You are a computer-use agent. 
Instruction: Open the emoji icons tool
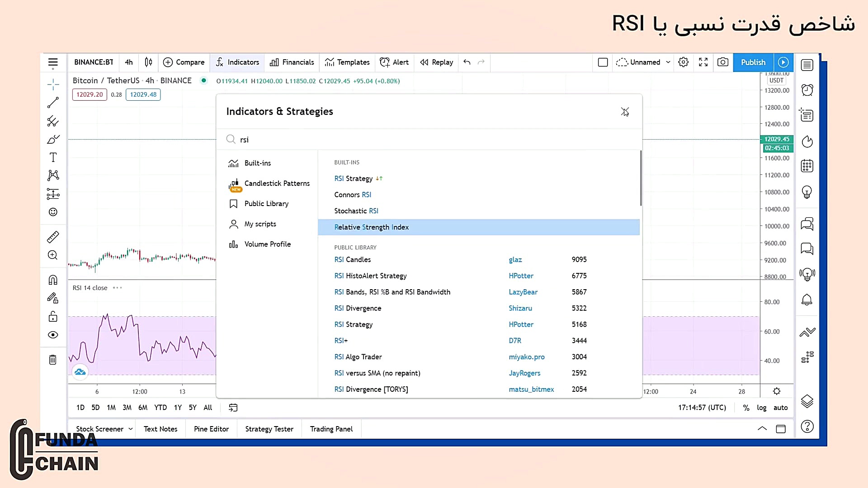[53, 212]
